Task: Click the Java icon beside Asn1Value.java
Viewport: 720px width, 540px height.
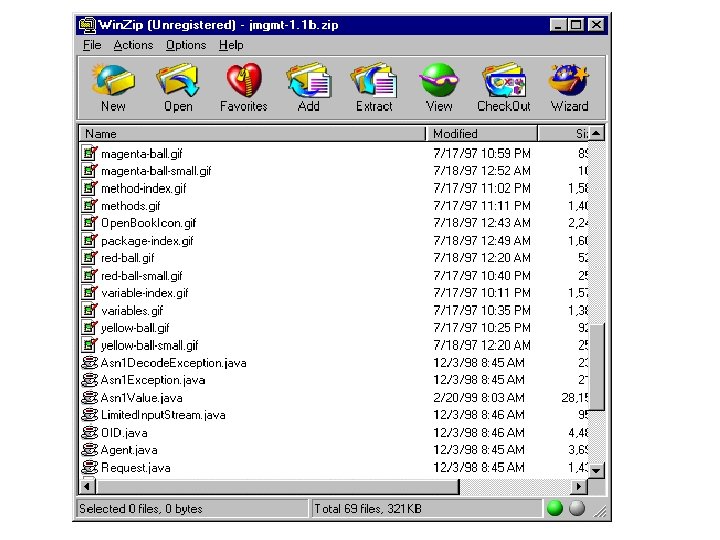Action: [90, 397]
